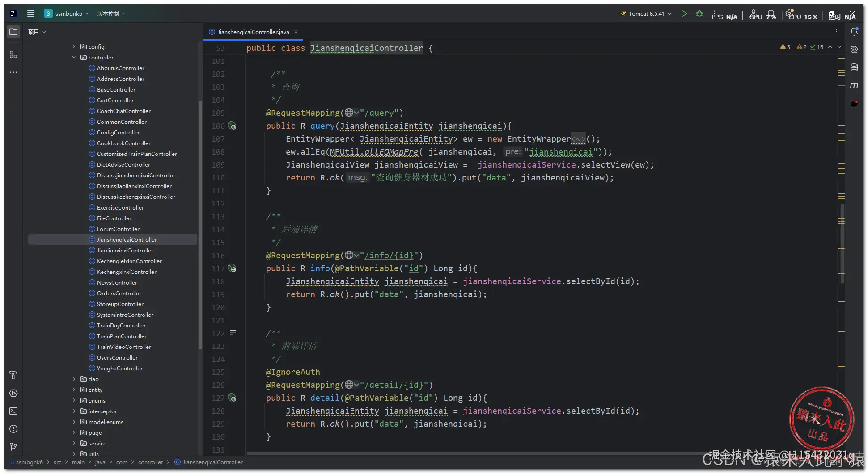Open the Tomcat 8.5.41 run configuration dropdown
The width and height of the screenshot is (868, 474).
click(x=646, y=13)
